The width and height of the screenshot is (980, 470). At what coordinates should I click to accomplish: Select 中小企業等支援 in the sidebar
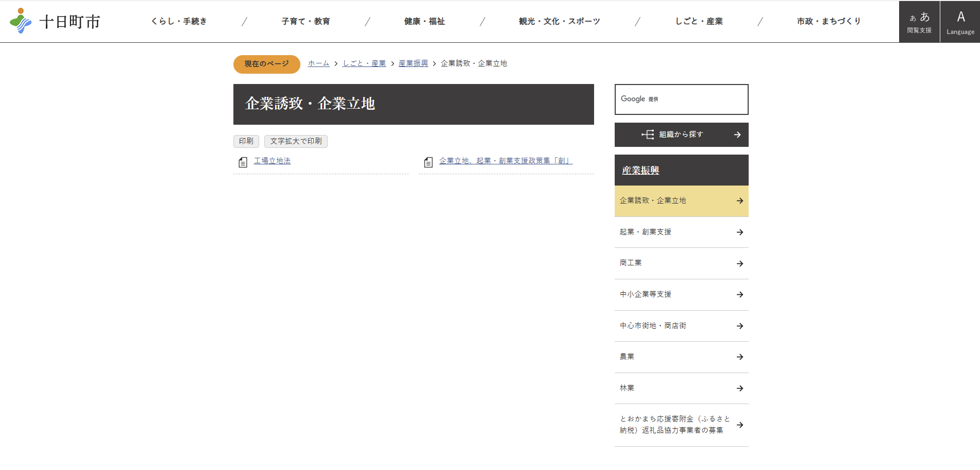pos(682,295)
